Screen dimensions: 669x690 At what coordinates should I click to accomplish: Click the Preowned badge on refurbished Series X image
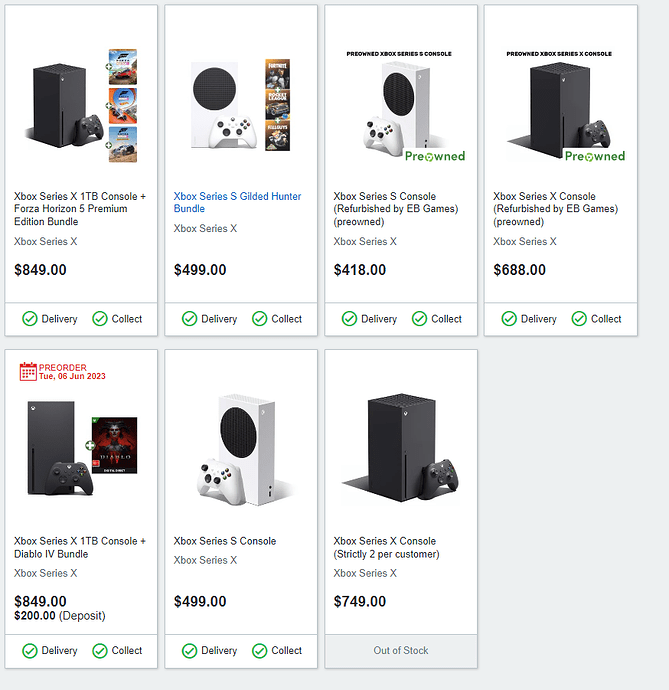(594, 156)
